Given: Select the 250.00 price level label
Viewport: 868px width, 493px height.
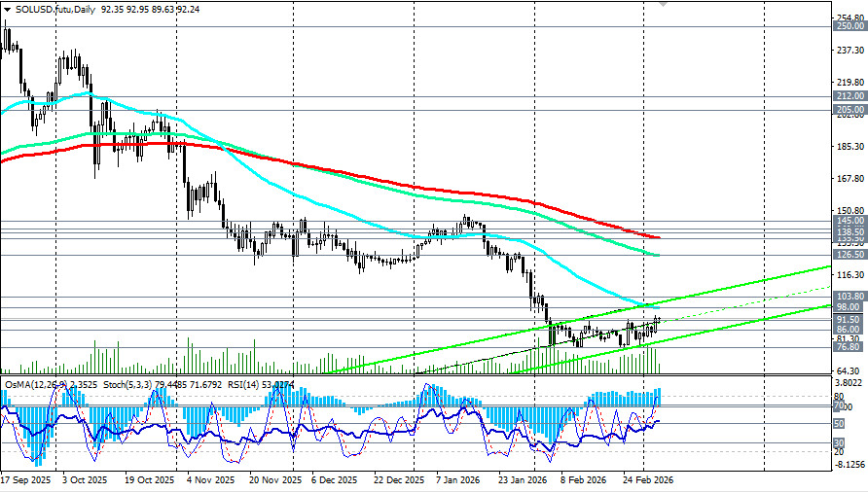Looking at the screenshot, I should 850,26.
